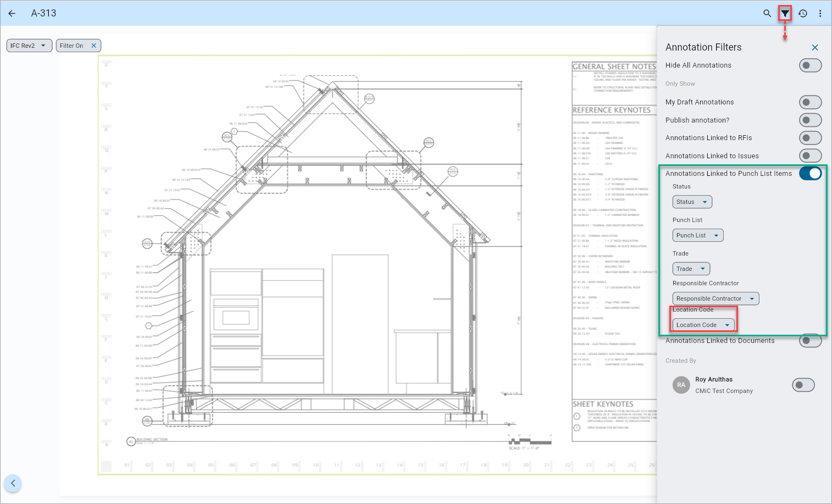Screen dimensions: 832x504
Task: Click the A-313 sheet title
Action: click(43, 13)
